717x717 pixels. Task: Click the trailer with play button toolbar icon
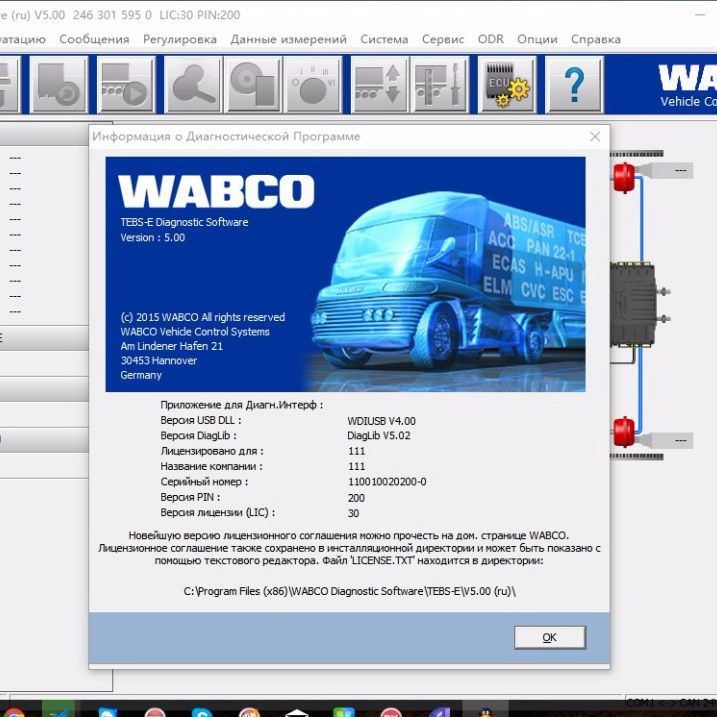point(126,84)
